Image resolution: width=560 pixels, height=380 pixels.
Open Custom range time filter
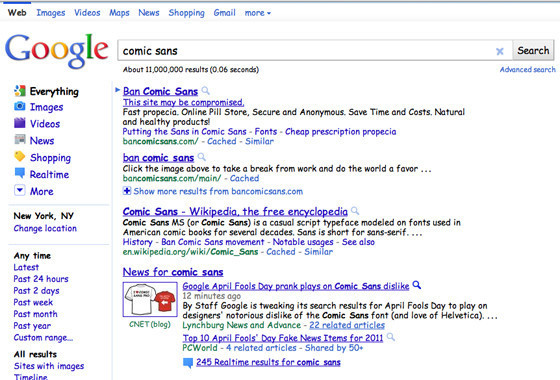click(x=43, y=338)
